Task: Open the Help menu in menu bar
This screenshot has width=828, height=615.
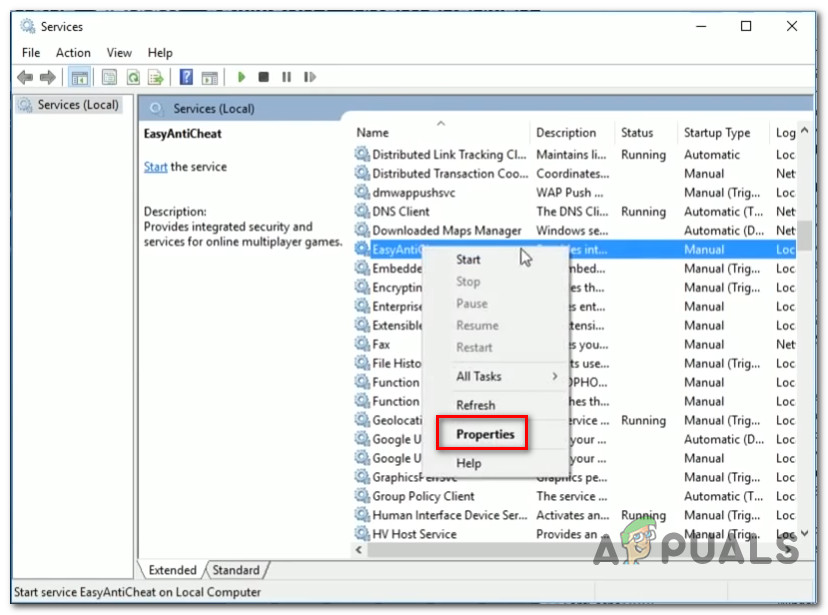Action: (x=160, y=53)
